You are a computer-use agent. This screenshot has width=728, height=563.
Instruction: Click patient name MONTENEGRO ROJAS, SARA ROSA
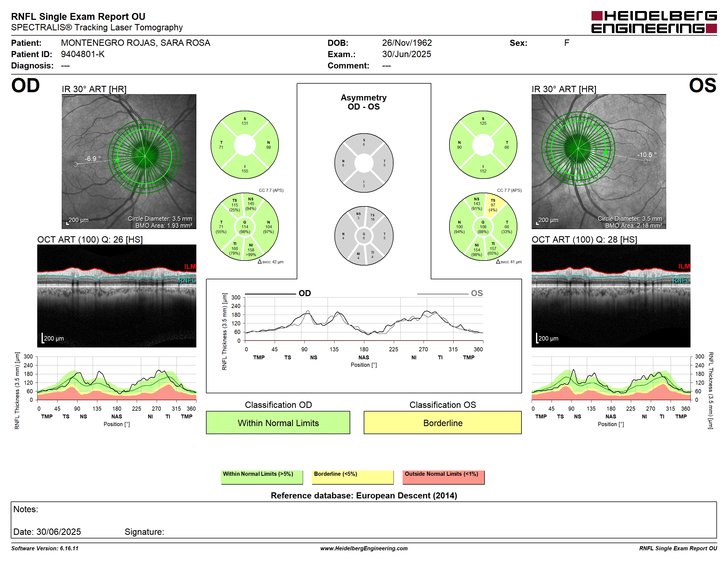tap(135, 43)
